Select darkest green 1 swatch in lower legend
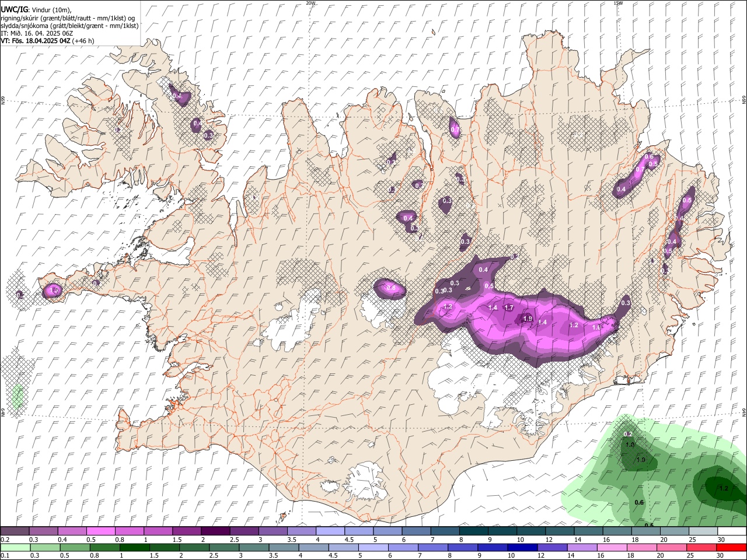Screen dimensions: 747x560 point(135,547)
